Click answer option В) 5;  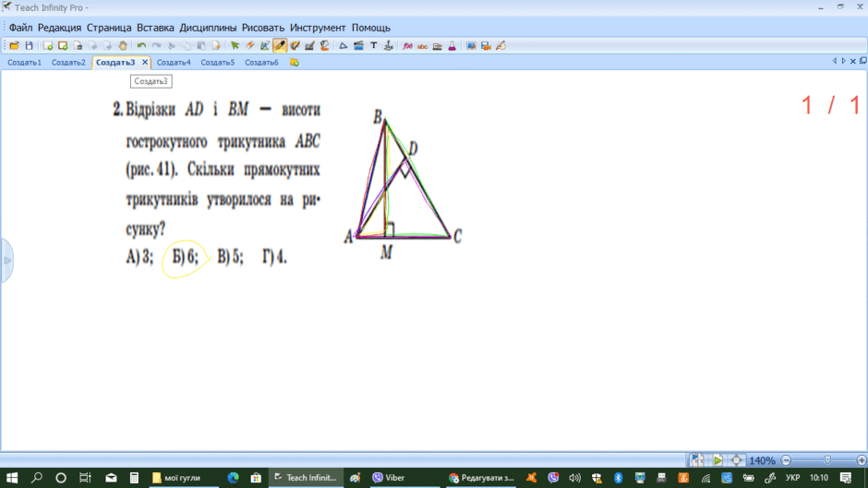tap(230, 256)
